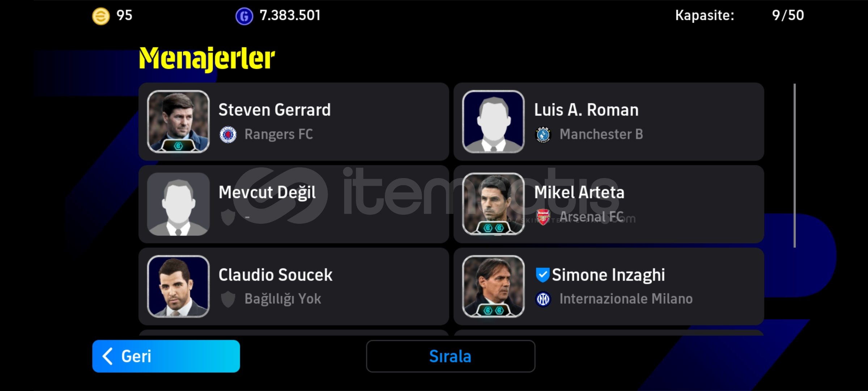Click the gold eFootball coin icon
The height and width of the screenshot is (391, 868).
click(101, 16)
